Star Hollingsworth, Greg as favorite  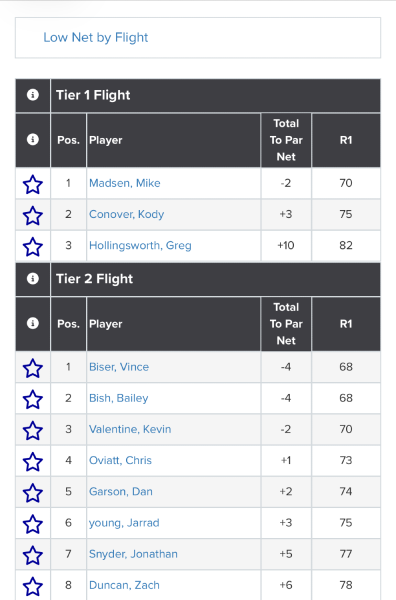click(33, 246)
